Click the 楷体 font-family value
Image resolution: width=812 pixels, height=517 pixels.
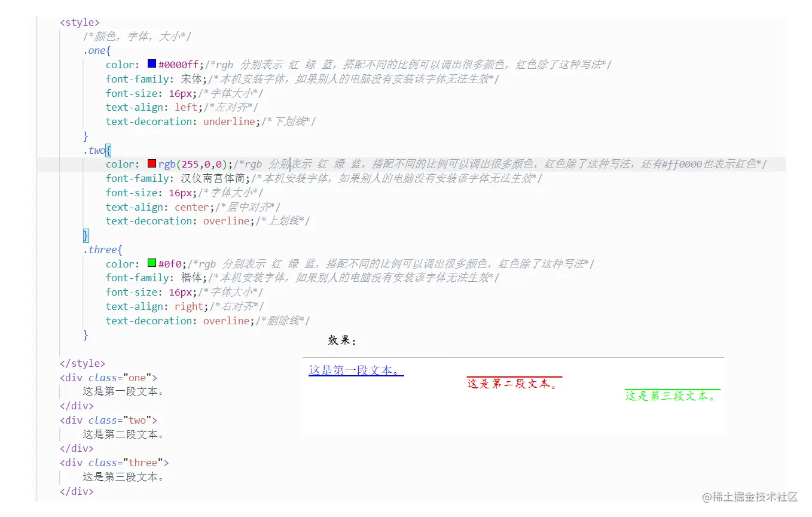coord(192,278)
